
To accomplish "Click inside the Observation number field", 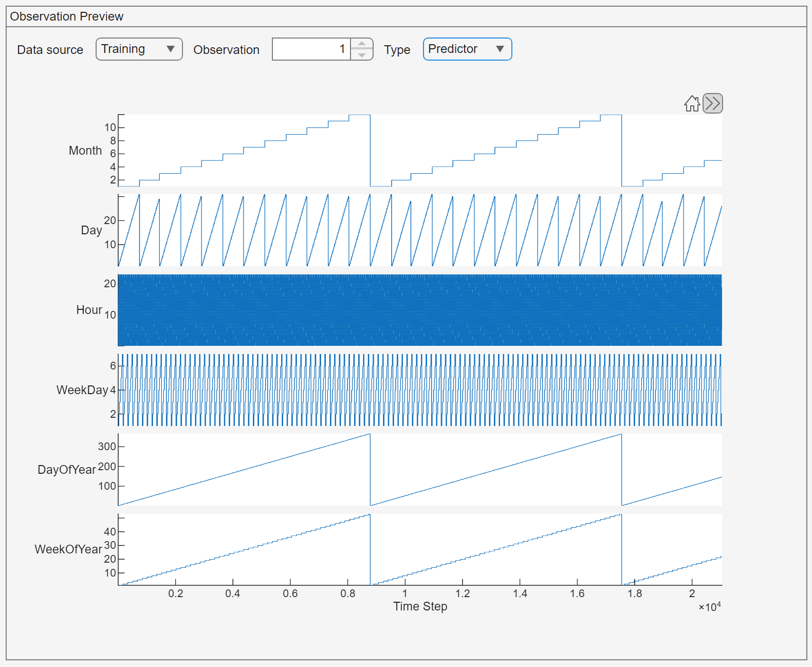I will pyautogui.click(x=311, y=49).
